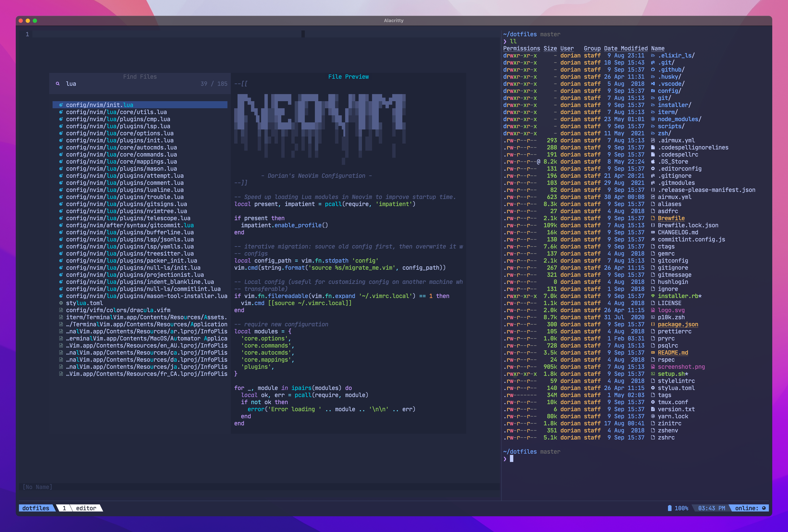Image resolution: width=788 pixels, height=532 pixels.
Task: Click the gear icon next to tmux.conf
Action: (653, 402)
